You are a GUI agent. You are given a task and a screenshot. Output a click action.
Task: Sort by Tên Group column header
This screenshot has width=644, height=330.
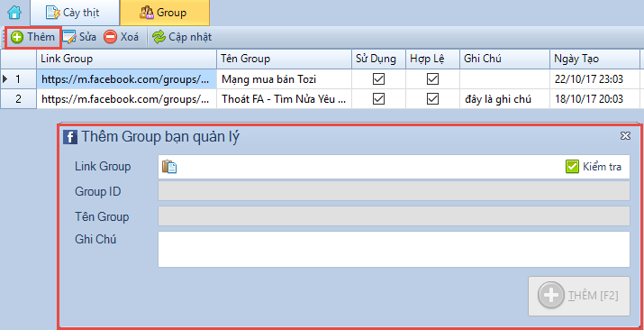tap(284, 59)
